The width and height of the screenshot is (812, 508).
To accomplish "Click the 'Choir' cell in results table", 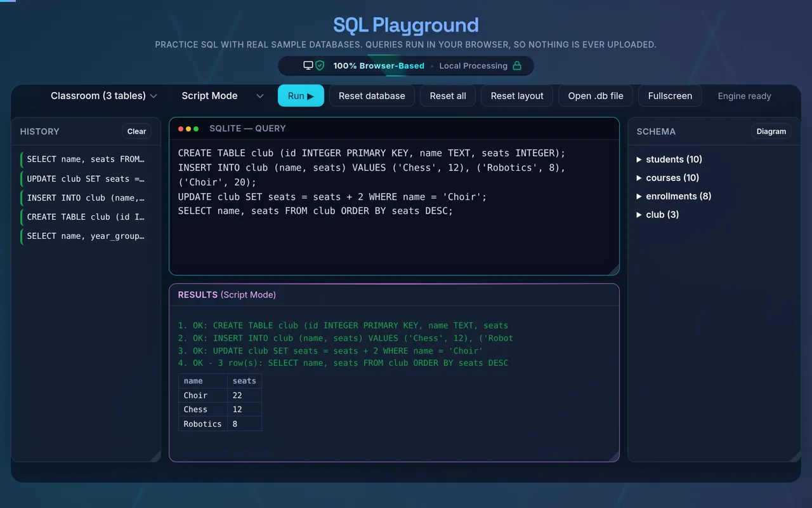I will click(203, 395).
